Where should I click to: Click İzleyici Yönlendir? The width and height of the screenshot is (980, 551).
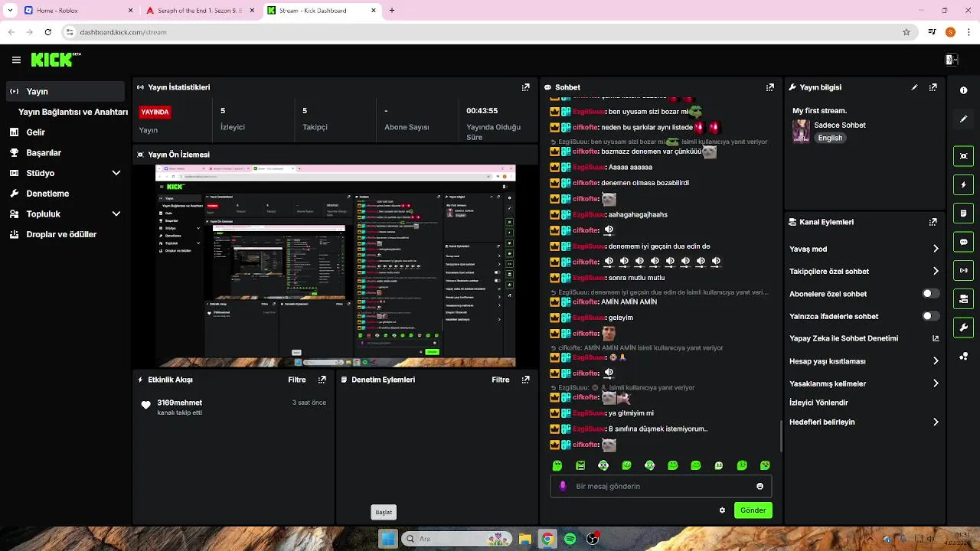coord(818,403)
